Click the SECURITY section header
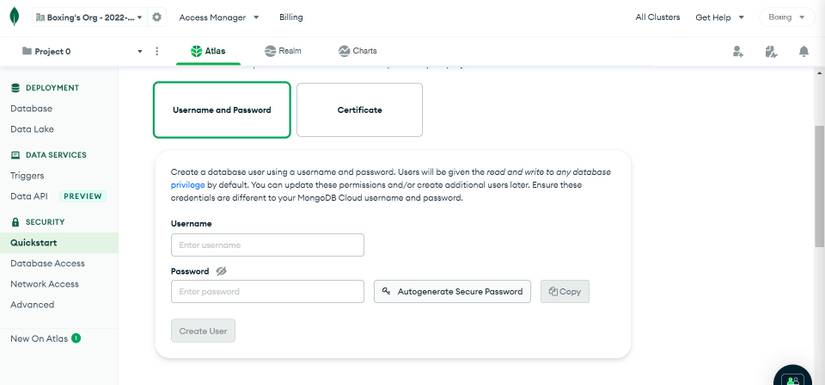The image size is (825, 385). coord(45,222)
